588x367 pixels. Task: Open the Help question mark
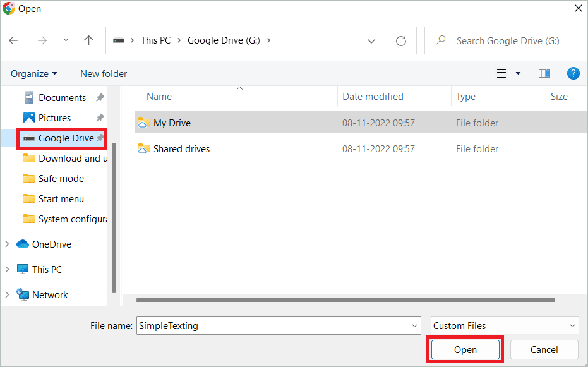click(x=573, y=73)
